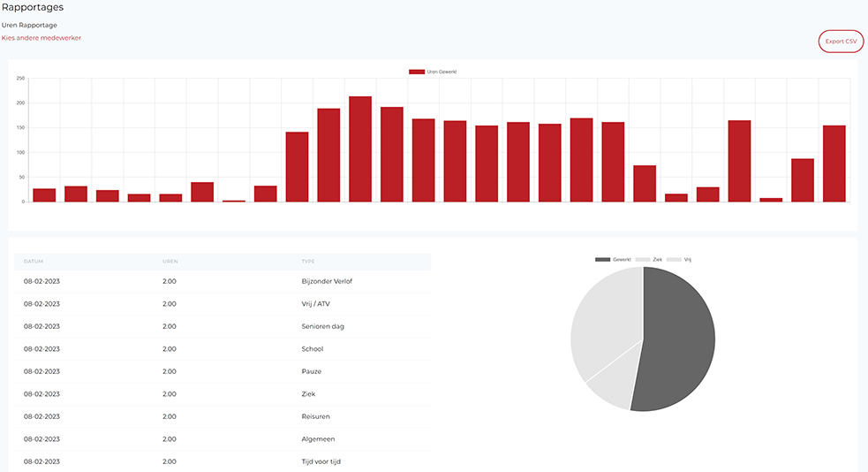Click the smallest slice of the pie chart

(x=609, y=387)
